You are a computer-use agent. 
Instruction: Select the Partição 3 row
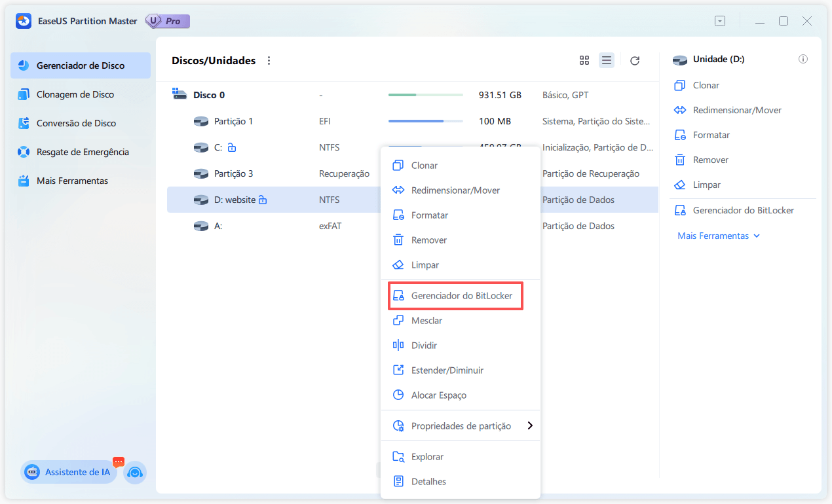point(413,173)
